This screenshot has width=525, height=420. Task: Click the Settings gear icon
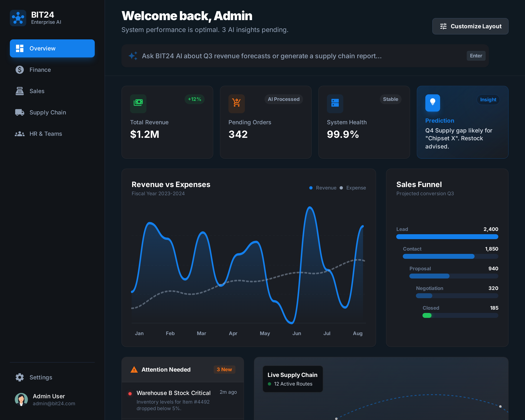pos(19,377)
